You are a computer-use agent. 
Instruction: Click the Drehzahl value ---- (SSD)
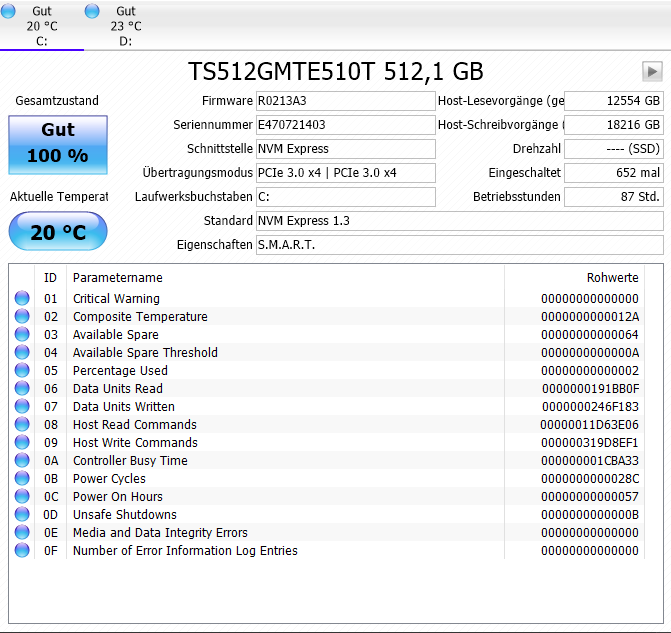coord(614,149)
